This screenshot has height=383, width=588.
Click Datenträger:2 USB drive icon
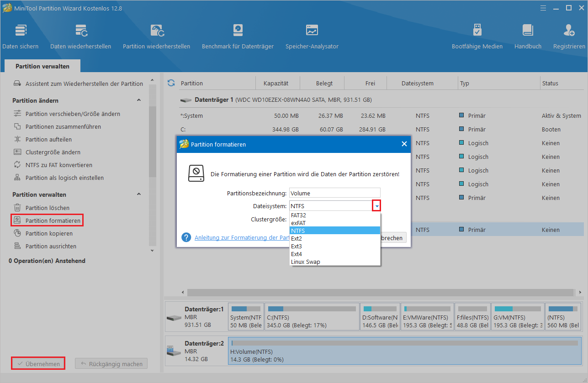[x=173, y=351]
